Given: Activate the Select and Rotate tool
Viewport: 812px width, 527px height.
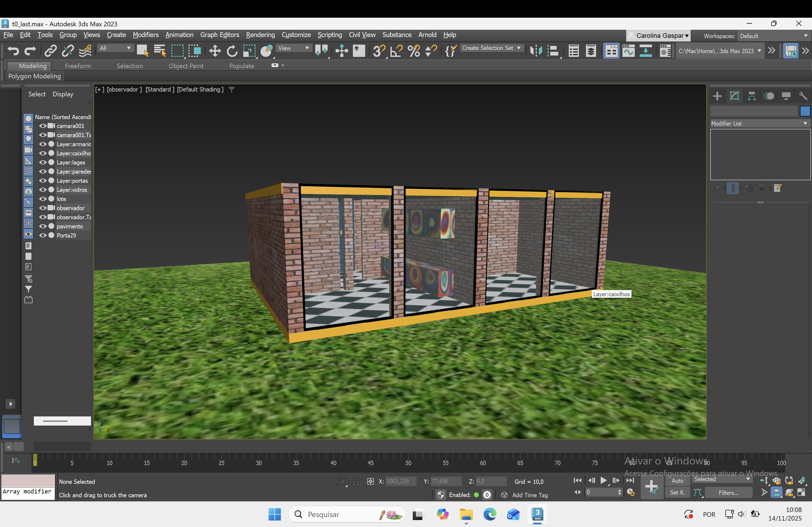Looking at the screenshot, I should point(232,51).
